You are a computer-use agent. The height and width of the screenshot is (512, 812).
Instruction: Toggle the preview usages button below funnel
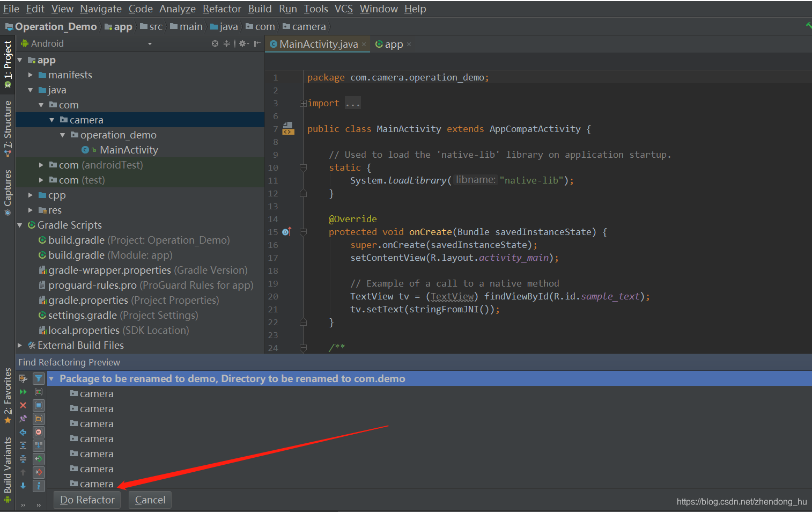(39, 392)
